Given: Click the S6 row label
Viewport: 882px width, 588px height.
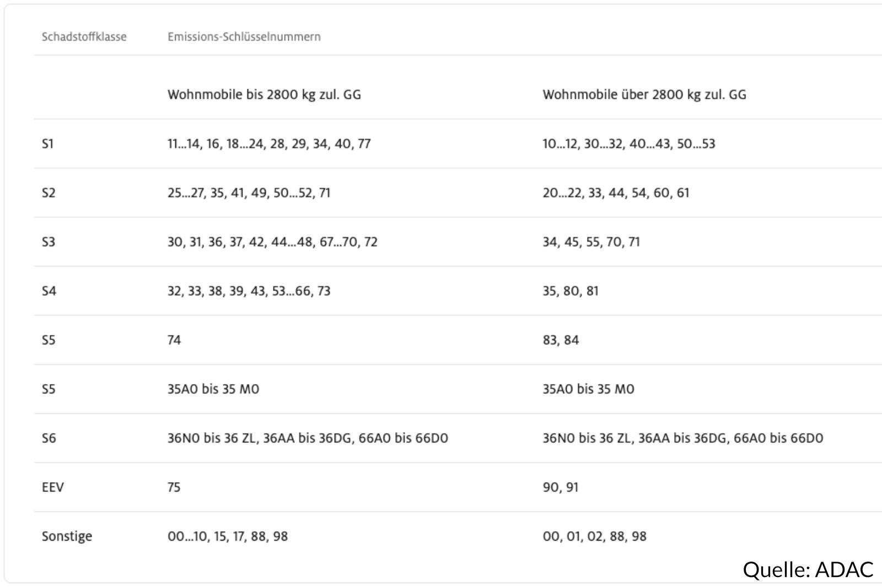Looking at the screenshot, I should [x=49, y=438].
